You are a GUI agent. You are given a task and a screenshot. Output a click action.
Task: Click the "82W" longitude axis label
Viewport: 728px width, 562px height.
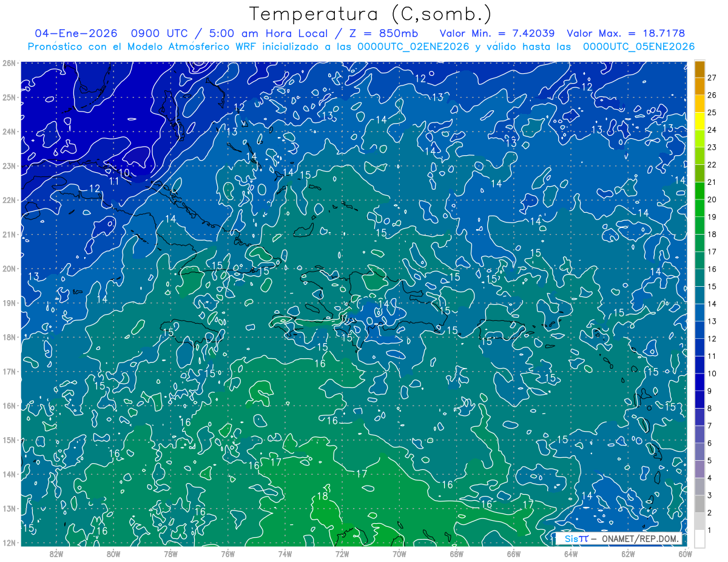56,554
